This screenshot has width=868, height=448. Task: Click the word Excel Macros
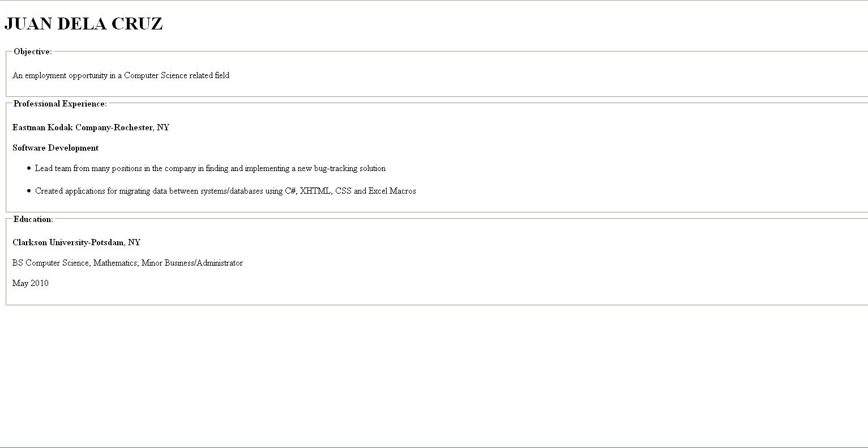point(392,191)
